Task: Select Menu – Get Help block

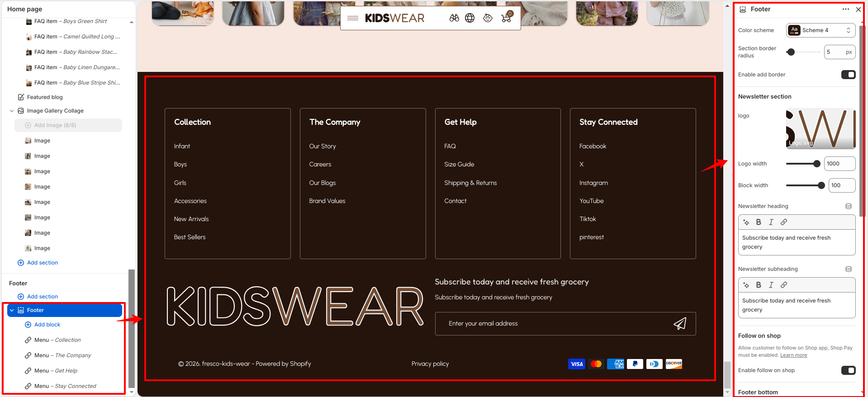Action: click(56, 371)
